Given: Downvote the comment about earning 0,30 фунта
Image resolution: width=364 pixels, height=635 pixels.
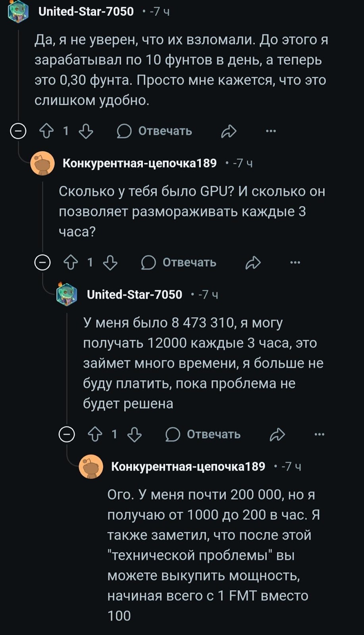Looking at the screenshot, I should click(86, 131).
